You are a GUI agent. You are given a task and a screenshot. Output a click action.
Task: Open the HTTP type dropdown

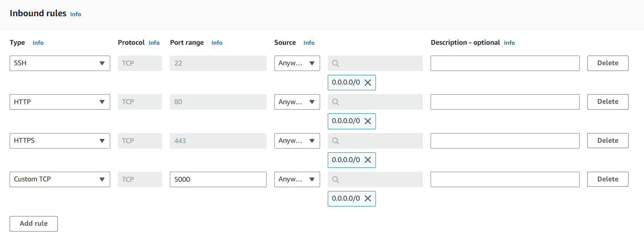click(60, 102)
